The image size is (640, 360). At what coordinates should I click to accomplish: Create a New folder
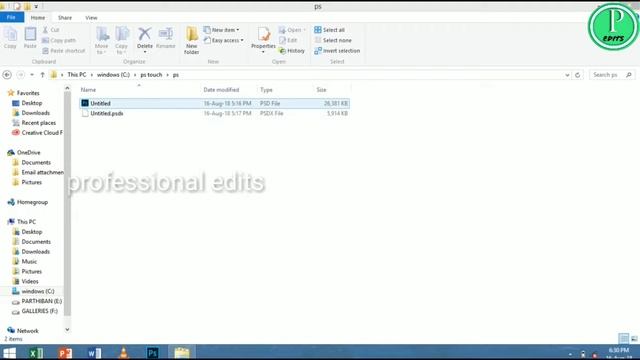click(191, 40)
